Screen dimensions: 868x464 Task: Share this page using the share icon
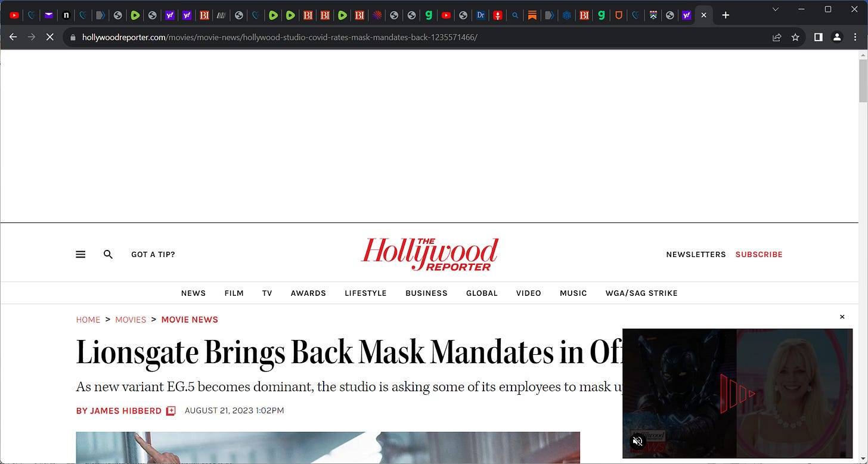(777, 37)
